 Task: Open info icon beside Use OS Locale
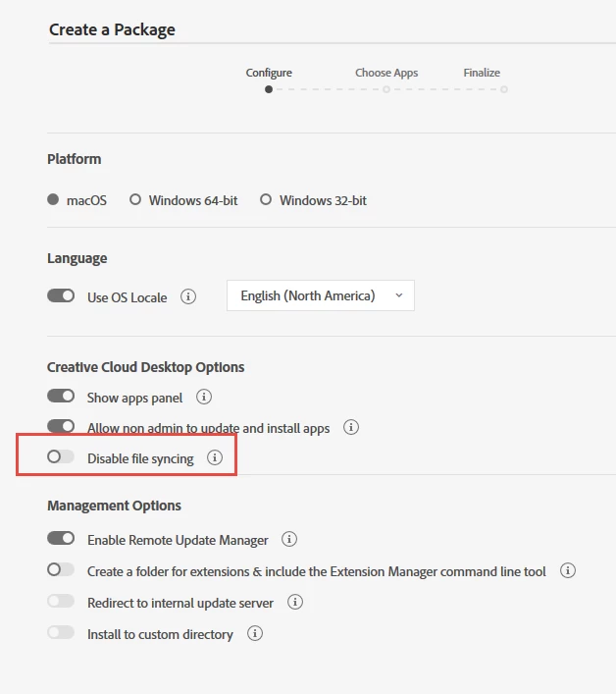pyautogui.click(x=188, y=296)
